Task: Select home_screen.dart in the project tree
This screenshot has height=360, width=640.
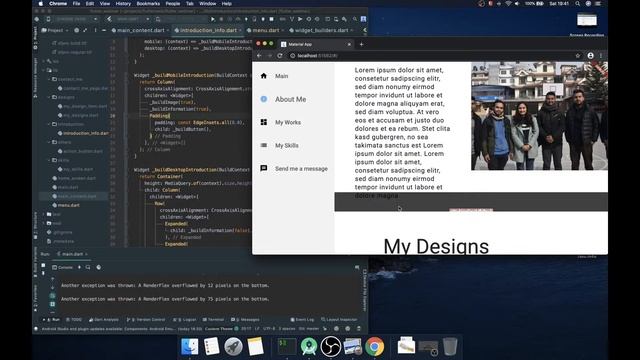Action: (x=74, y=178)
